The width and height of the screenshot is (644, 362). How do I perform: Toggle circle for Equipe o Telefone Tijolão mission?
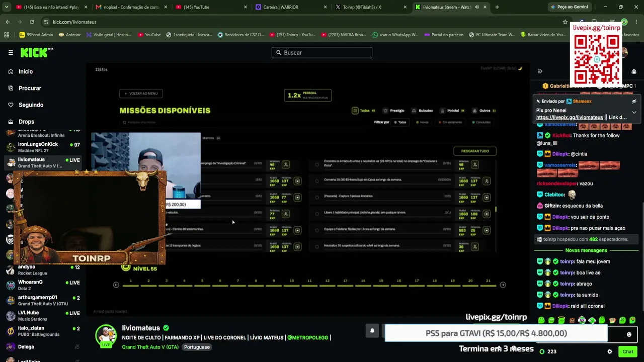(317, 230)
